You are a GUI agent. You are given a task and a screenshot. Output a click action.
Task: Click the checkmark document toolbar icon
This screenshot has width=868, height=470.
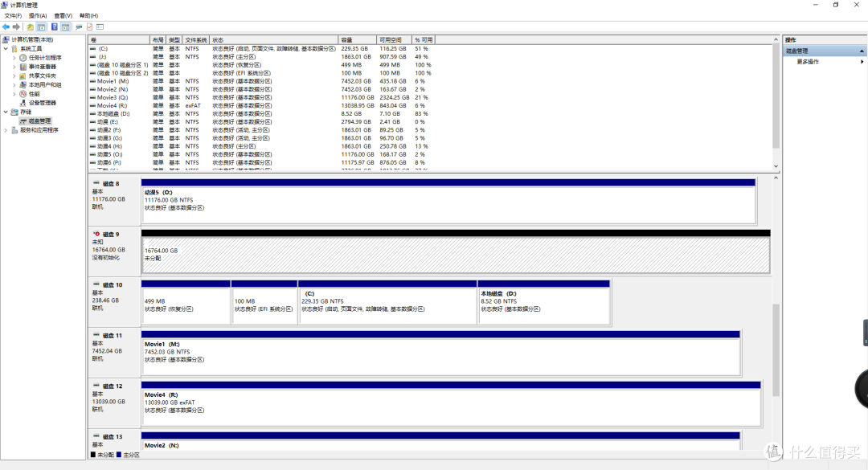click(89, 27)
